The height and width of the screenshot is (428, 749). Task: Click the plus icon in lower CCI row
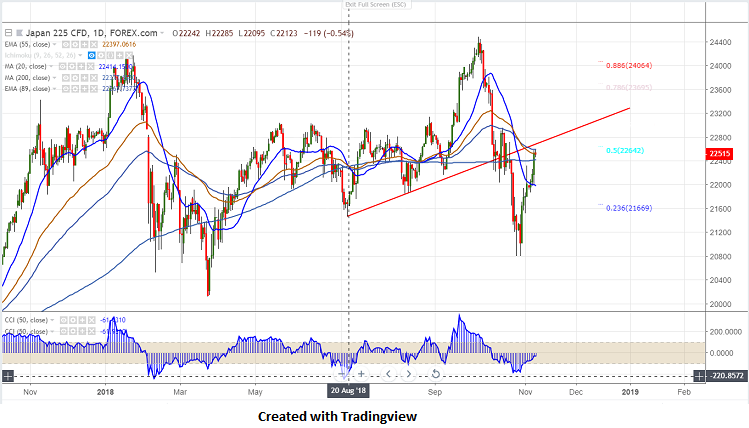[82, 332]
